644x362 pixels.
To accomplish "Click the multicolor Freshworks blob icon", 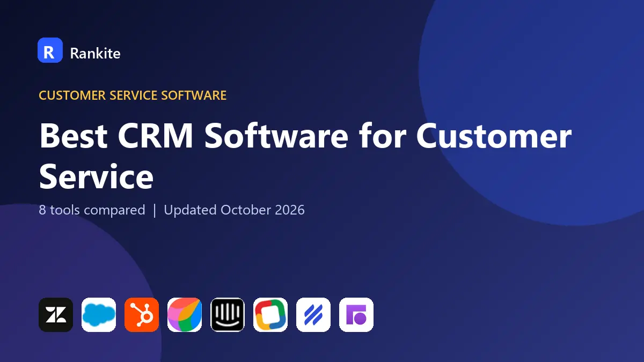I will [x=185, y=315].
